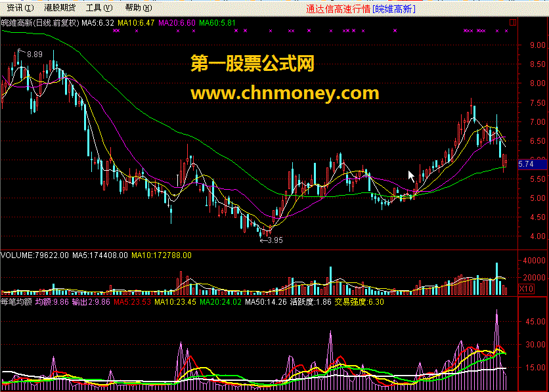This screenshot has width=549, height=392.
Task: Open the 资讯(I) menu
Action: [20, 8]
